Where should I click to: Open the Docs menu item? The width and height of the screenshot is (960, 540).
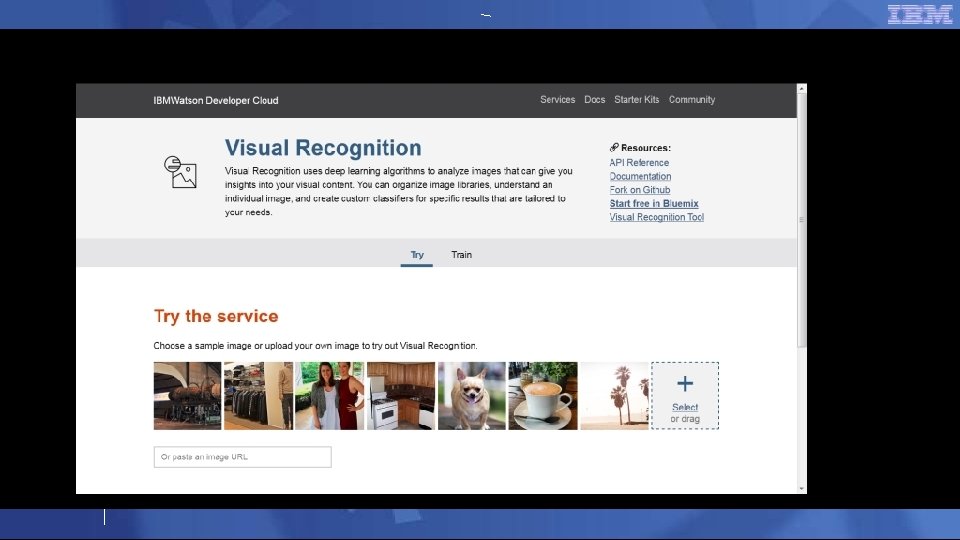point(594,100)
